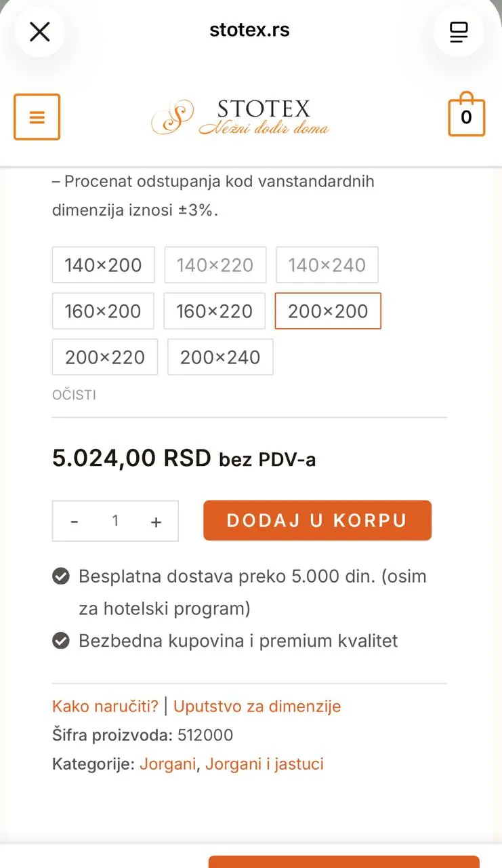Close the in-app browser with X
The width and height of the screenshot is (502, 868).
(40, 31)
